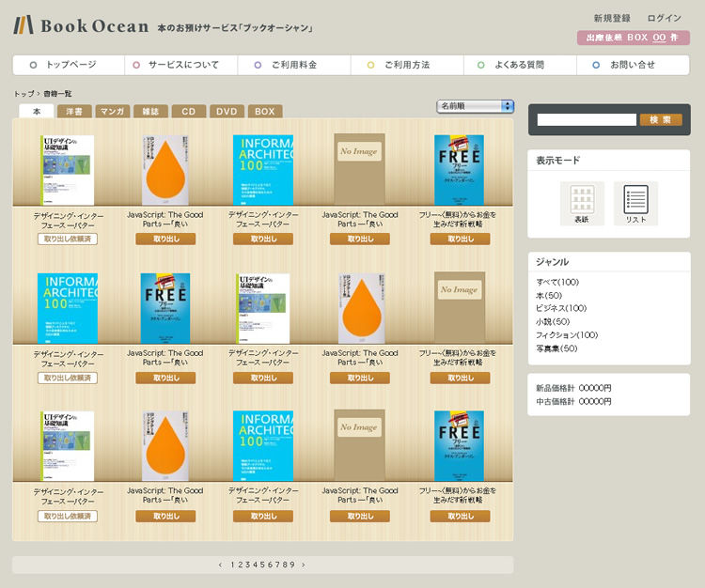This screenshot has height=588, width=705.
Task: Click 取り出し under FREE book, first shelf
Action: (x=460, y=239)
